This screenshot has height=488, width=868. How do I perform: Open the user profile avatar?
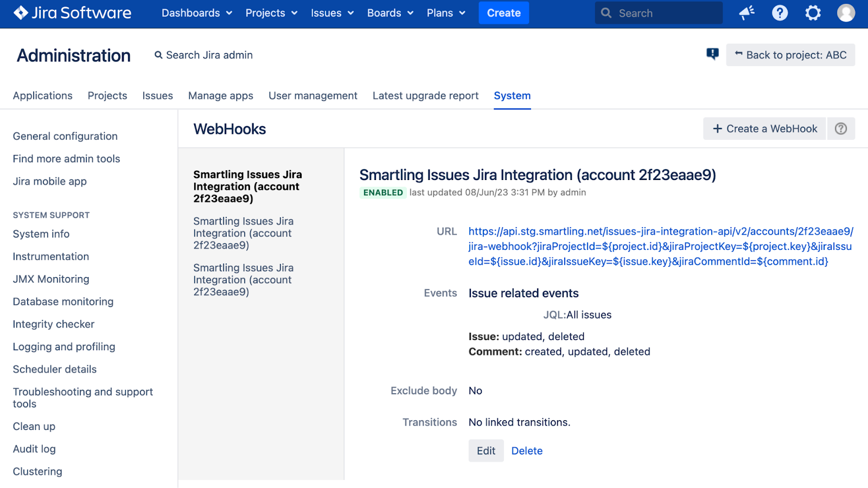click(x=846, y=12)
